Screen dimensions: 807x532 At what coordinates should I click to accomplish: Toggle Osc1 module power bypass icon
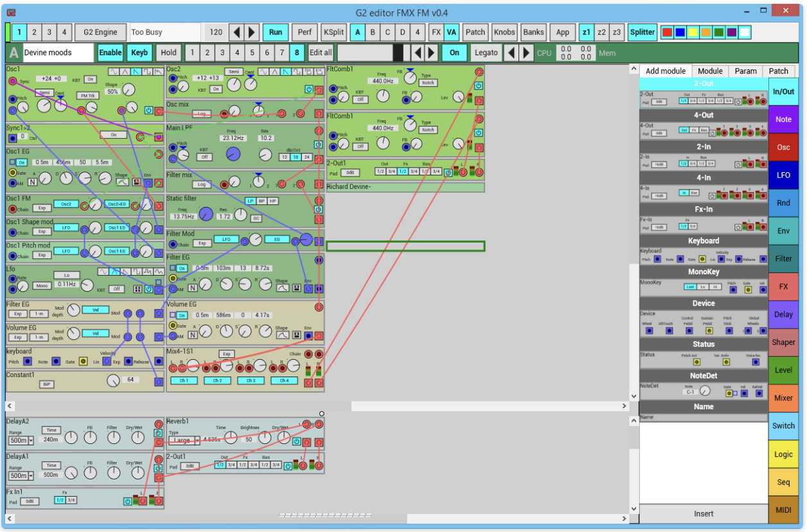tap(148, 111)
